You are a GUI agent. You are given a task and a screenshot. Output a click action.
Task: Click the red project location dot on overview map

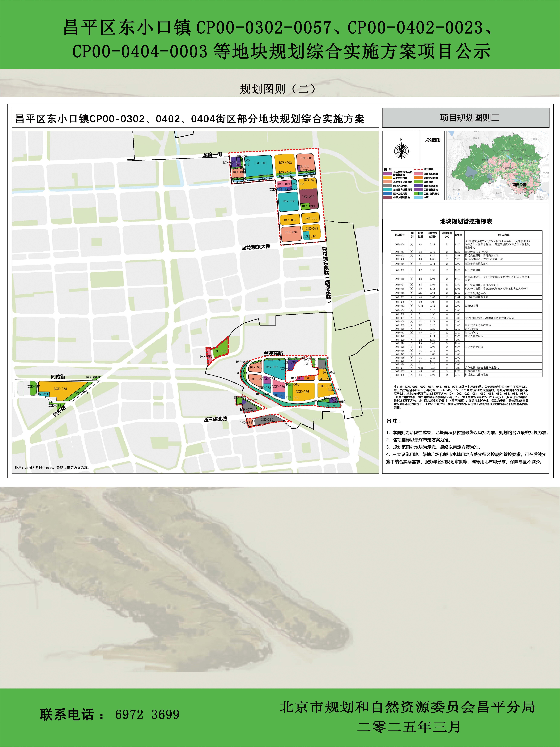526,188
